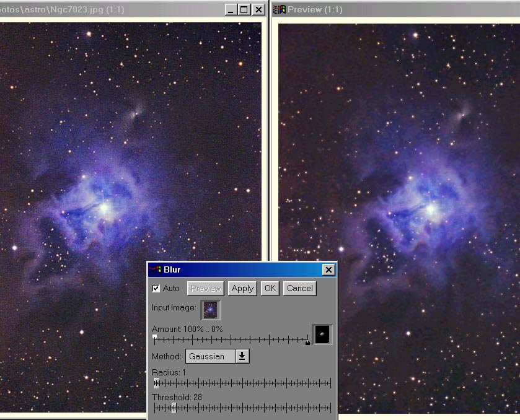Maximize the Ngc7023.jpg image window
The height and width of the screenshot is (420, 520).
[x=244, y=9]
